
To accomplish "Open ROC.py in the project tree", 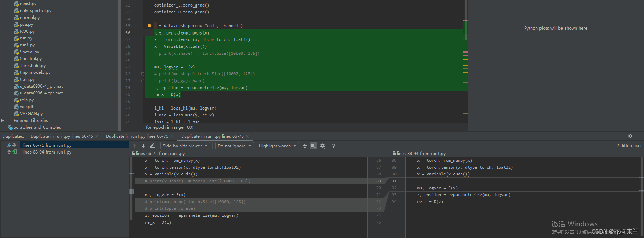I will pyautogui.click(x=27, y=31).
